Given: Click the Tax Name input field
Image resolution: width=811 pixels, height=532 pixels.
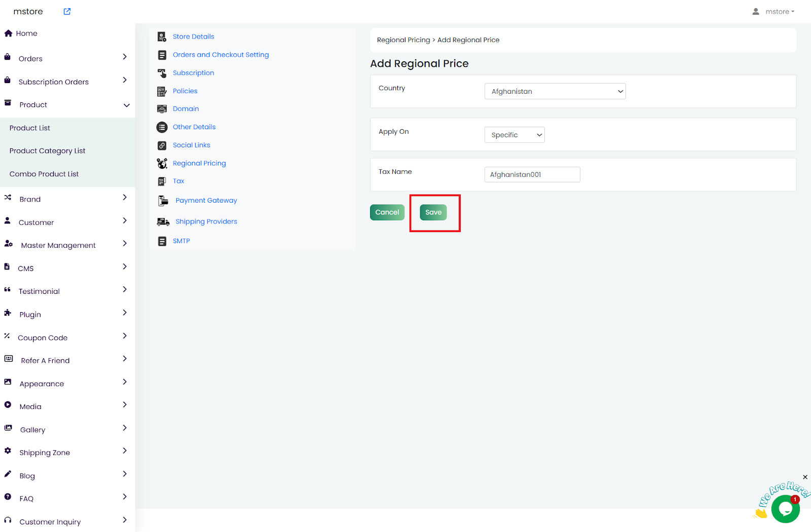Looking at the screenshot, I should [x=532, y=175].
